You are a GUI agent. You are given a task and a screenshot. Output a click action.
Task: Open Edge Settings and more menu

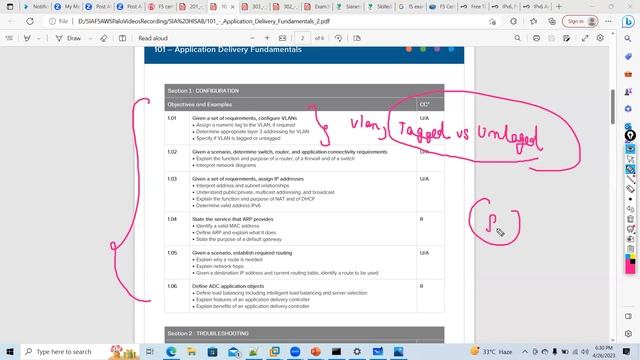609,21
